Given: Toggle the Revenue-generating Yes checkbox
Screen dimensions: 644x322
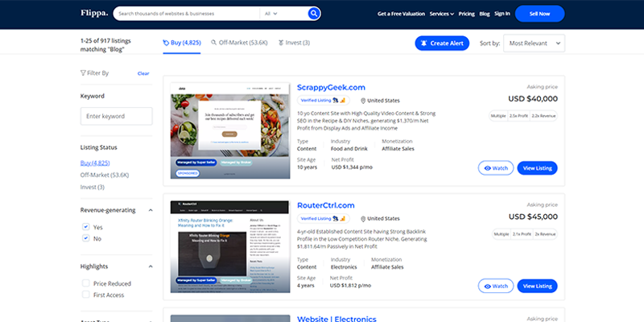Looking at the screenshot, I should tap(85, 227).
